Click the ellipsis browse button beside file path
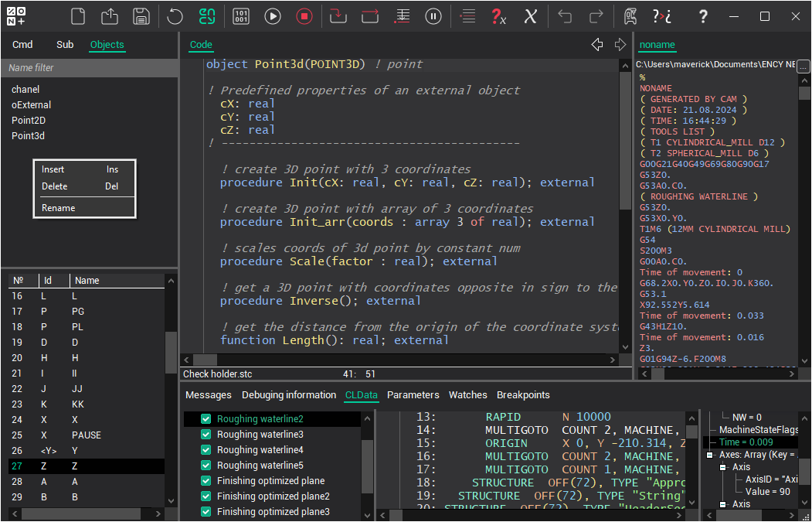The height and width of the screenshot is (522, 812). (x=804, y=65)
